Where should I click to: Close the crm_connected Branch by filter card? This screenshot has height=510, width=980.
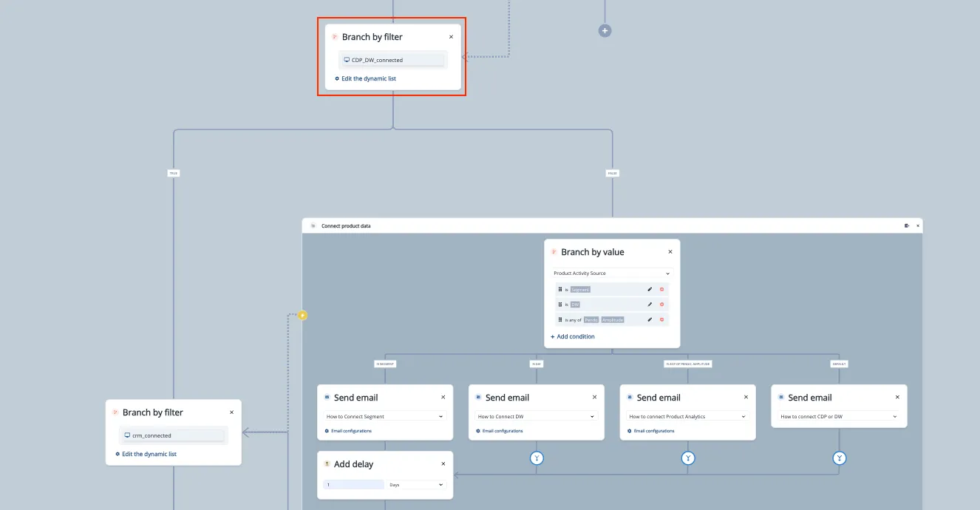pos(231,412)
